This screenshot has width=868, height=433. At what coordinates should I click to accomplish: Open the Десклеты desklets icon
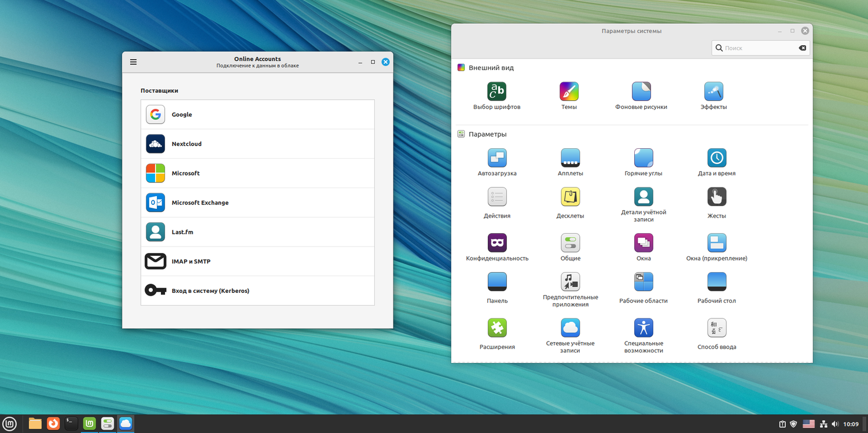[x=570, y=197]
